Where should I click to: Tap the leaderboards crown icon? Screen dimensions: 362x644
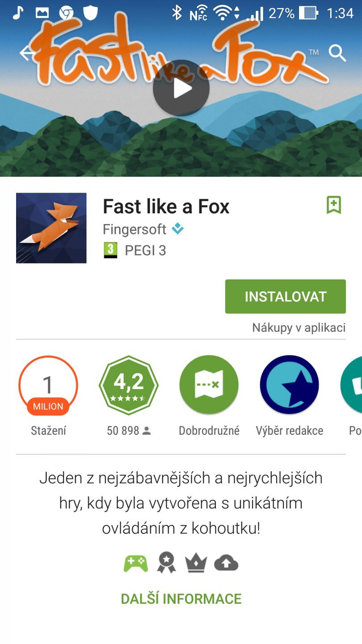click(196, 563)
